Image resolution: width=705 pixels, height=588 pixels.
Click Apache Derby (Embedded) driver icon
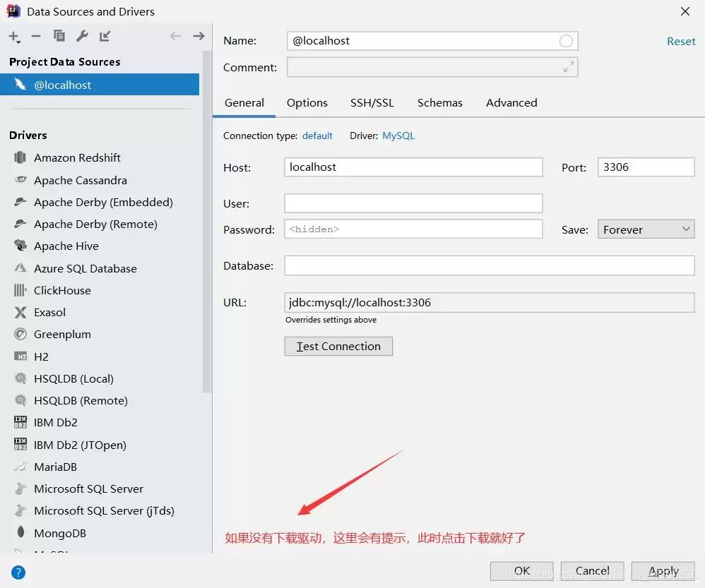pos(20,202)
